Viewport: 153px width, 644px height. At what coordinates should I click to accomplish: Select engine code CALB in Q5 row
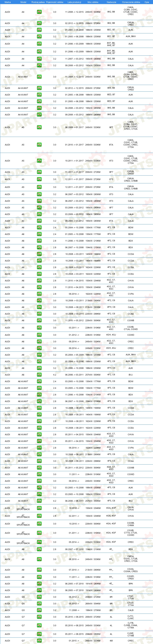(x=131, y=610)
